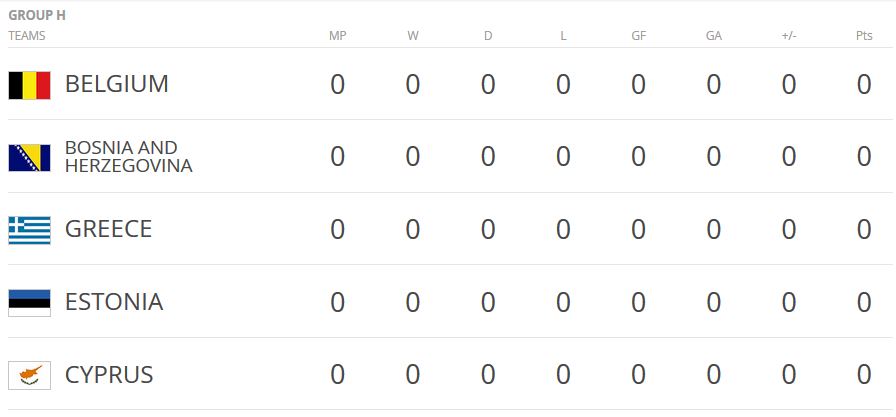Click the TEAMS column header

[27, 36]
